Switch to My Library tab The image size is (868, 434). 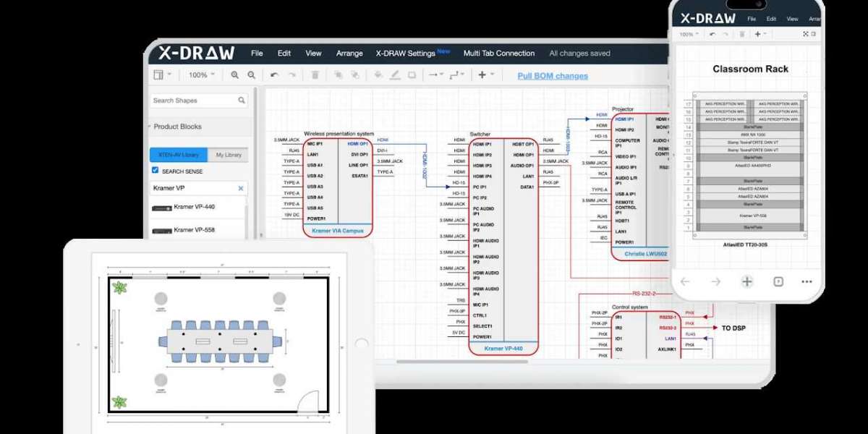point(229,156)
